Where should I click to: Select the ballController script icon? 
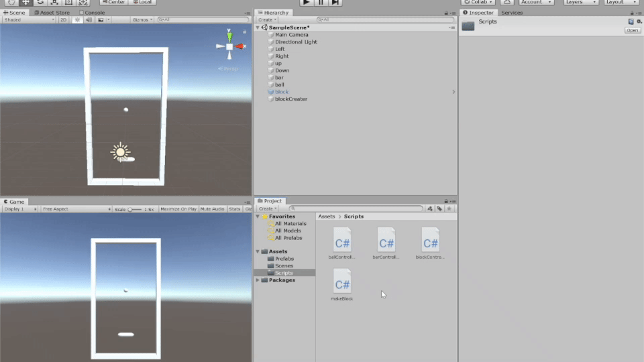[x=342, y=240]
